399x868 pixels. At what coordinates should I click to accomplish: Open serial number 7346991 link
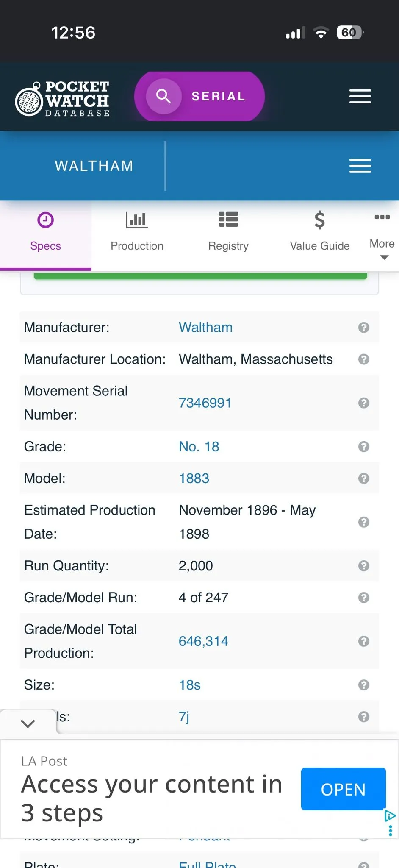pos(205,403)
